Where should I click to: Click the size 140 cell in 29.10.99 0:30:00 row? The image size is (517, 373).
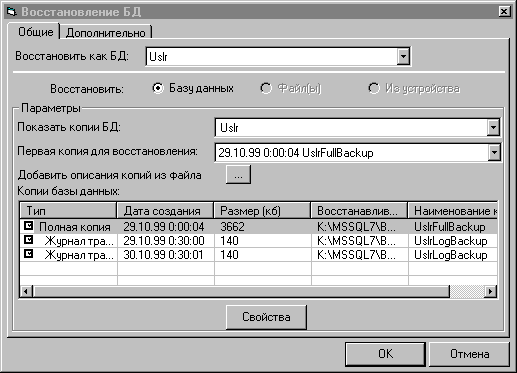pos(229,241)
